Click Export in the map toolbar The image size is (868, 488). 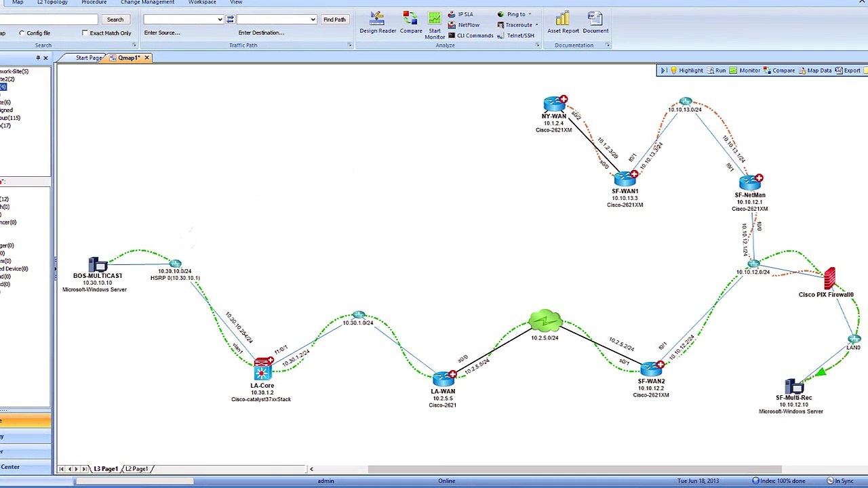(848, 70)
